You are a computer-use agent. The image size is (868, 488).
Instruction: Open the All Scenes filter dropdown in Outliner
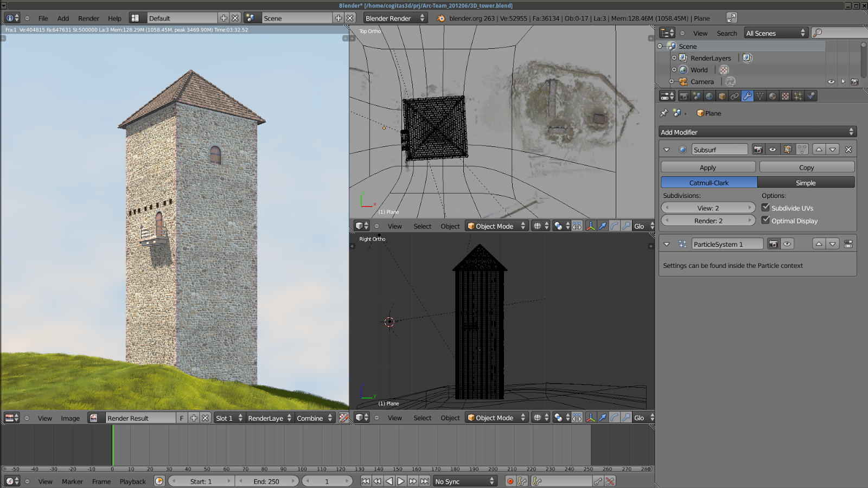coord(776,33)
